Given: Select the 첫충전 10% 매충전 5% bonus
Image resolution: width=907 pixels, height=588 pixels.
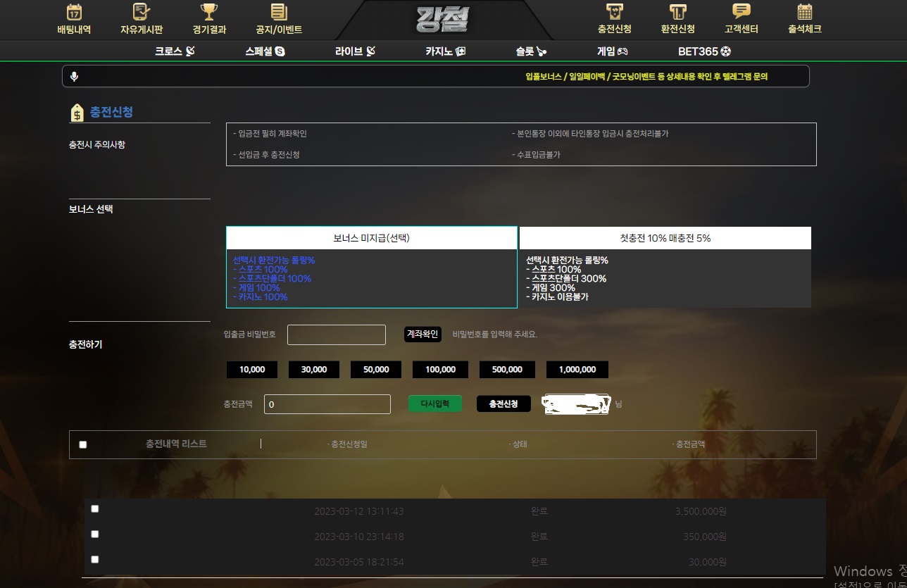Looking at the screenshot, I should click(x=665, y=238).
